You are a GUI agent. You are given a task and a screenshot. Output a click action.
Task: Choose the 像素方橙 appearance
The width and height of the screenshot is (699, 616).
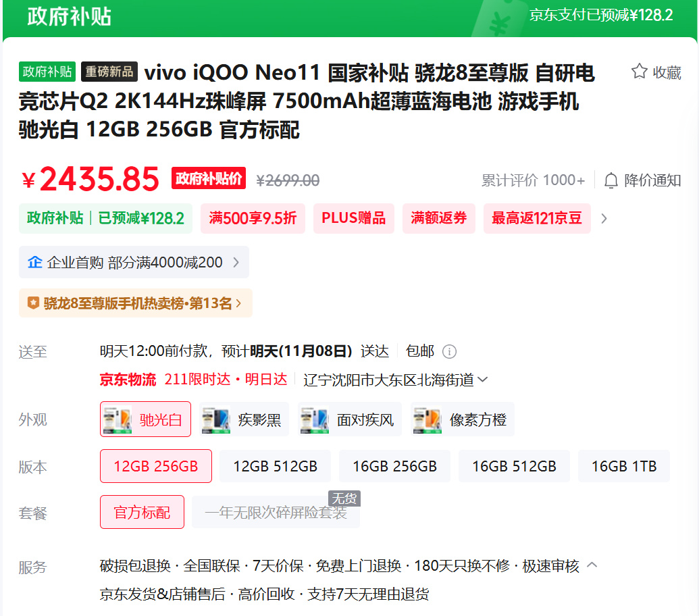(x=462, y=419)
